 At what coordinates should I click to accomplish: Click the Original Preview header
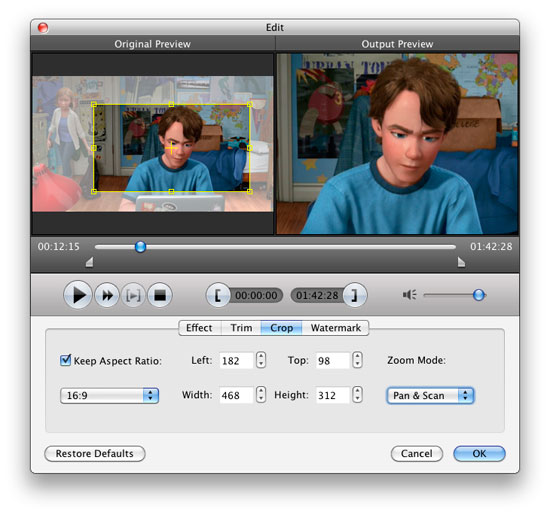pos(153,44)
